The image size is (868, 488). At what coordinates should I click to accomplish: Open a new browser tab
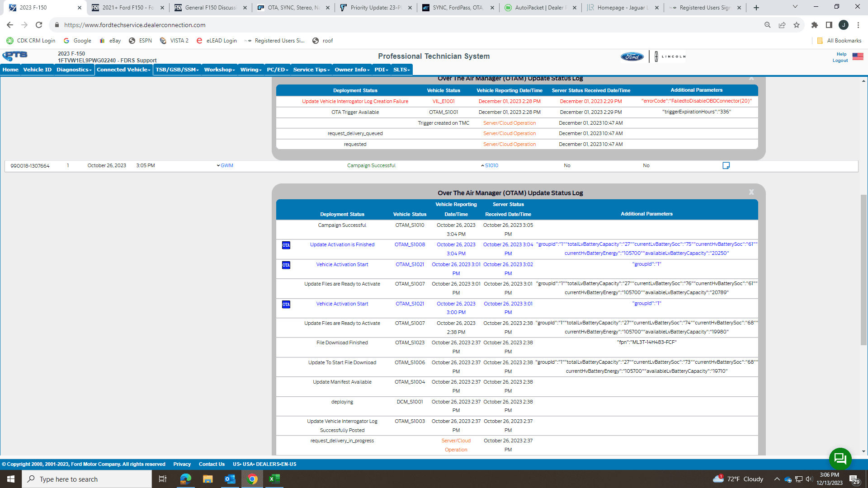[x=756, y=8]
